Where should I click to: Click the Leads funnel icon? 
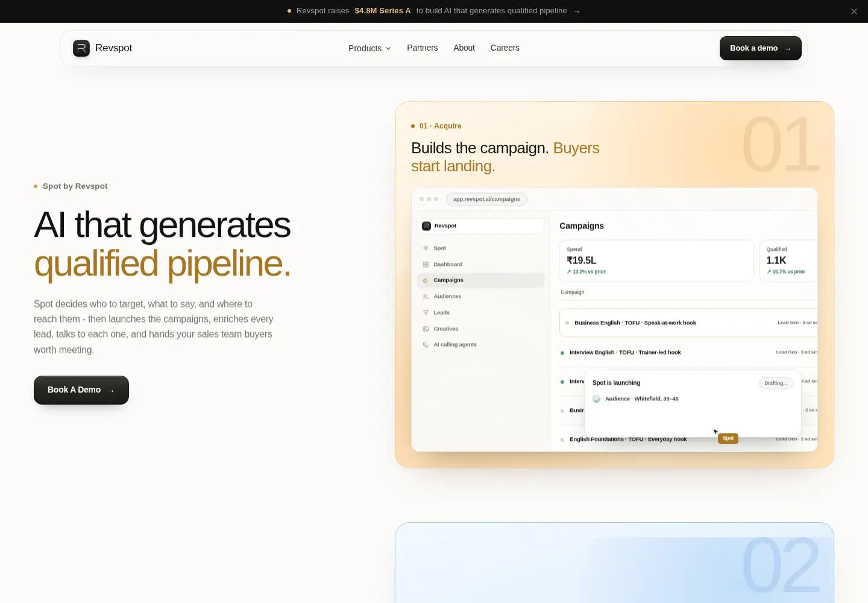[426, 313]
